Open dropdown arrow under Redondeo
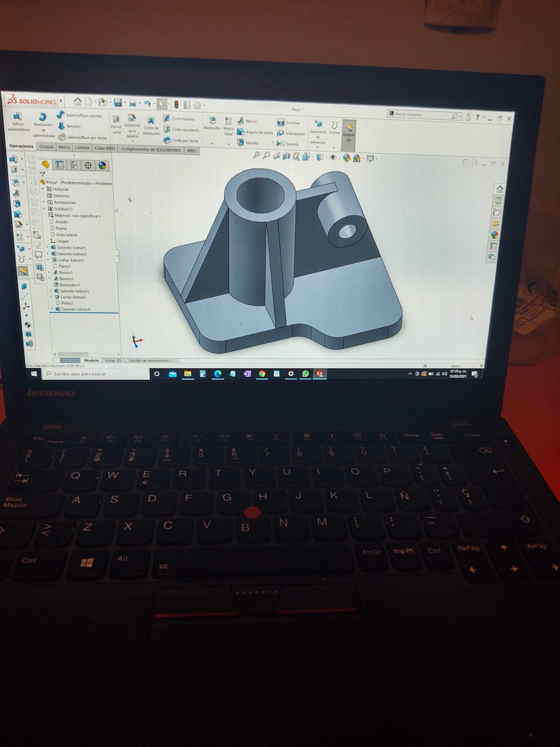This screenshot has width=560, height=747. click(212, 143)
